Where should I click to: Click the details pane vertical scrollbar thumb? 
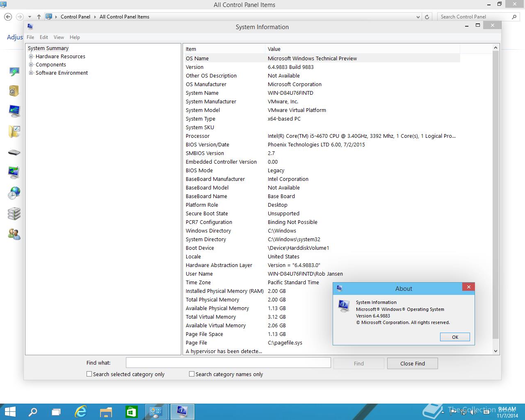tap(495, 195)
